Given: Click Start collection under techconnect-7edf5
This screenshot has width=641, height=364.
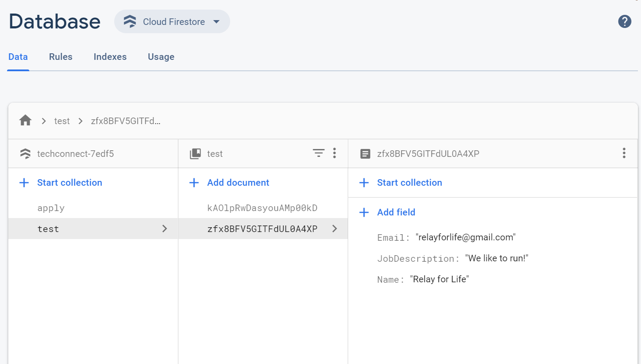Looking at the screenshot, I should [69, 183].
